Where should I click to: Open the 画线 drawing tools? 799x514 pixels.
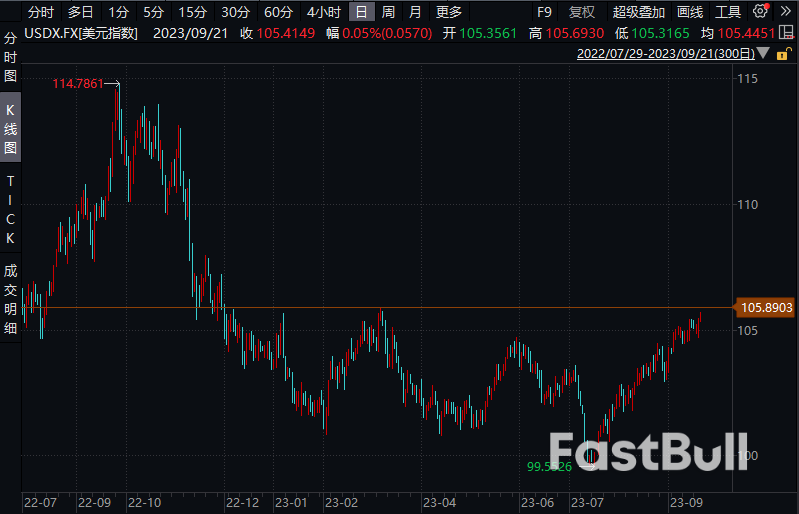(x=690, y=12)
